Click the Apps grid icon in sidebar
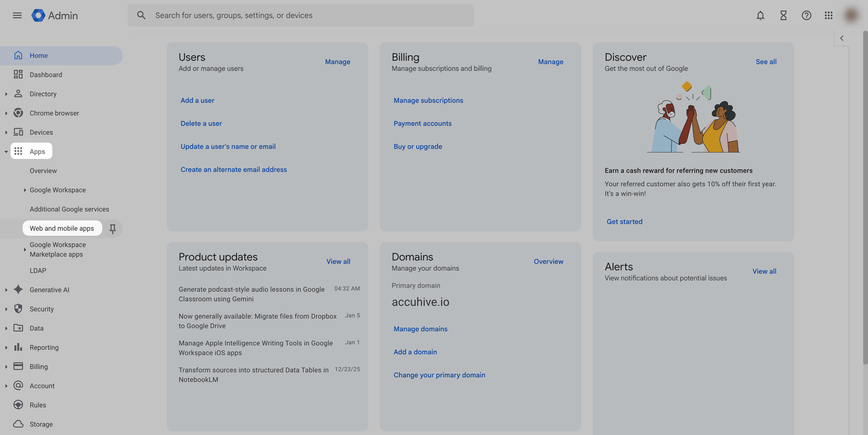The width and height of the screenshot is (868, 435). coord(18,151)
